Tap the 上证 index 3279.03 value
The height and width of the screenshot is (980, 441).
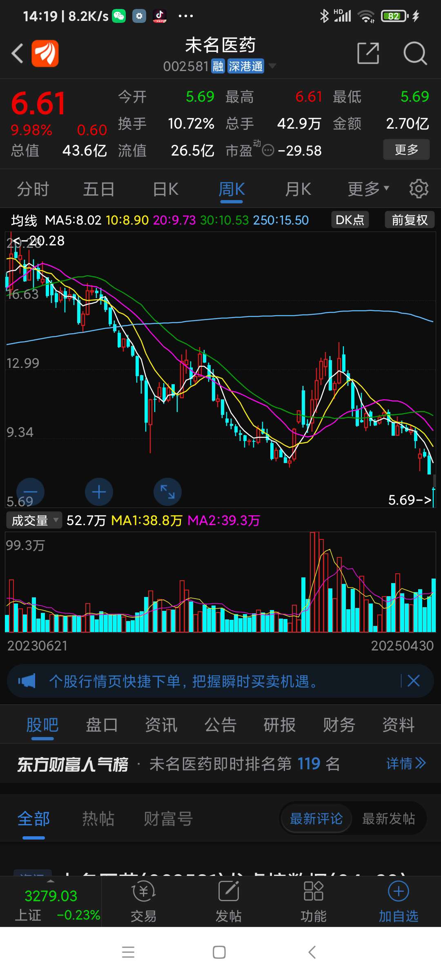(51, 896)
